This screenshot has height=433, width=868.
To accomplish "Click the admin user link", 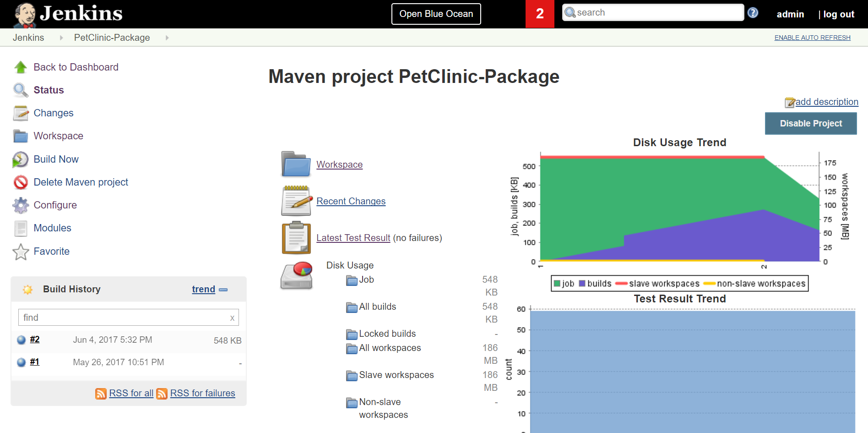I will [x=790, y=14].
